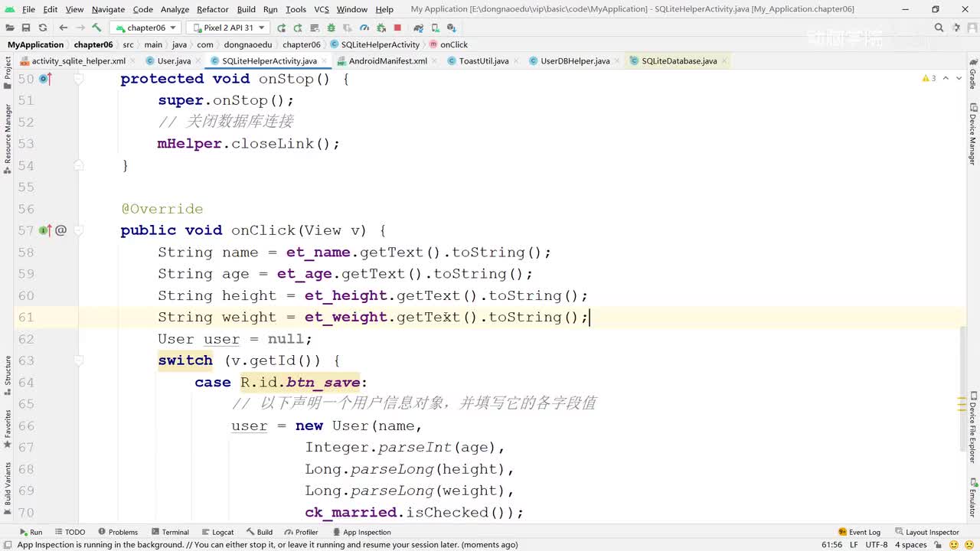Open the TODO tool window
The width and height of the screenshot is (980, 551).
pyautogui.click(x=70, y=532)
